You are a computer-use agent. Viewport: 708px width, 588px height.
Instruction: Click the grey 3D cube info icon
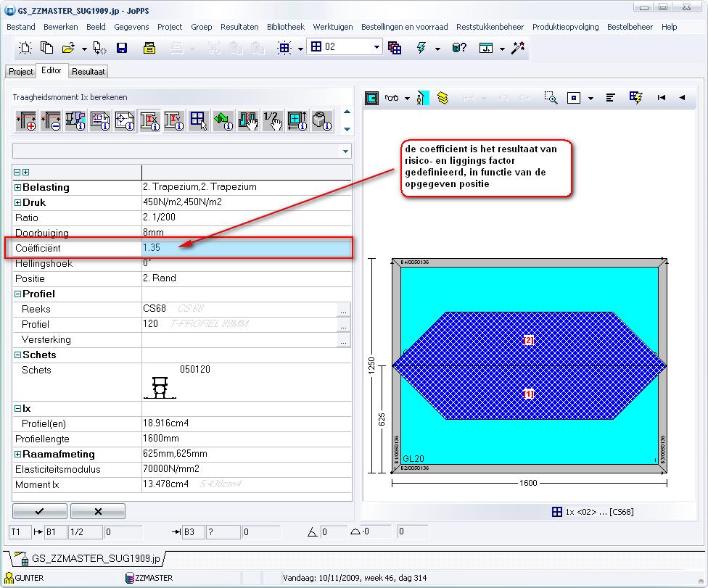point(322,121)
